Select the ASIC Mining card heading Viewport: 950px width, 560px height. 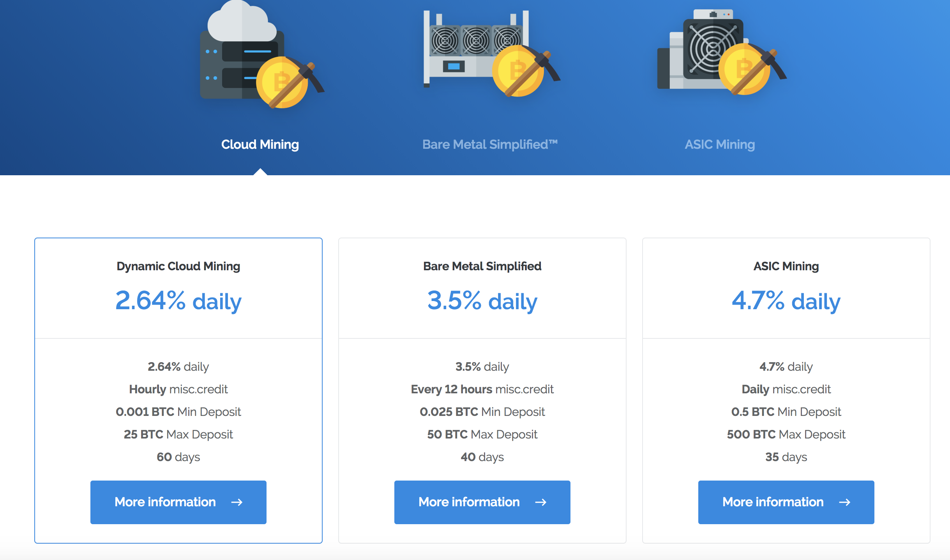coord(786,266)
